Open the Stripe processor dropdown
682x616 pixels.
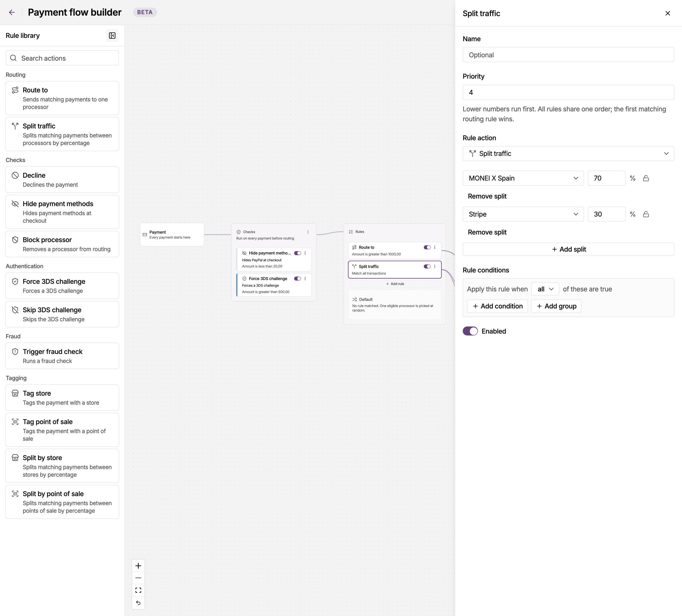click(x=523, y=214)
